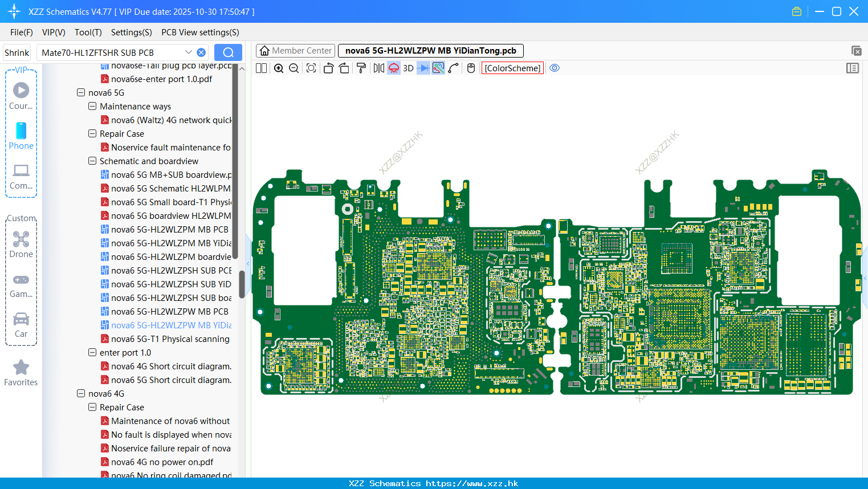Click the scroll up arrow of file tree
Image resolution: width=868 pixels, height=489 pixels.
click(x=242, y=68)
